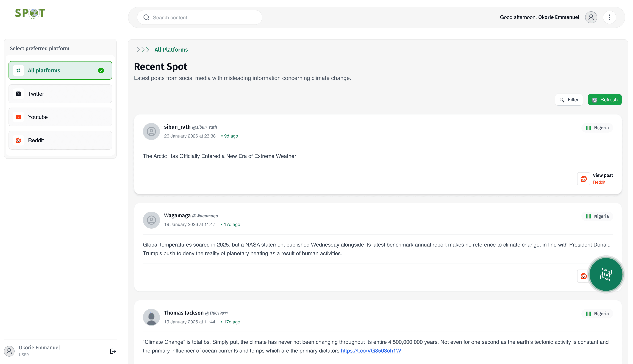Click the Reddit icon beside View post
The height and width of the screenshot is (364, 633).
tap(584, 179)
